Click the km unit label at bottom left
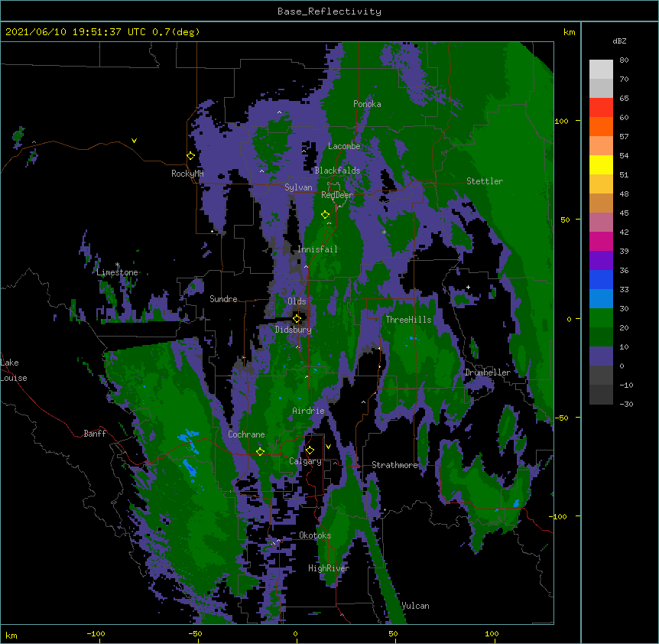This screenshot has width=659, height=644. point(11,635)
